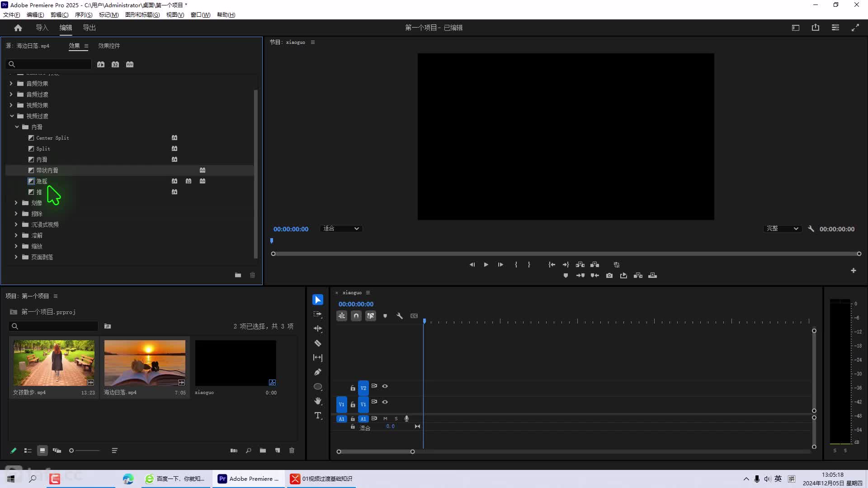The image size is (868, 488).
Task: Open playback resolution 完整 dropdown
Action: click(x=782, y=229)
